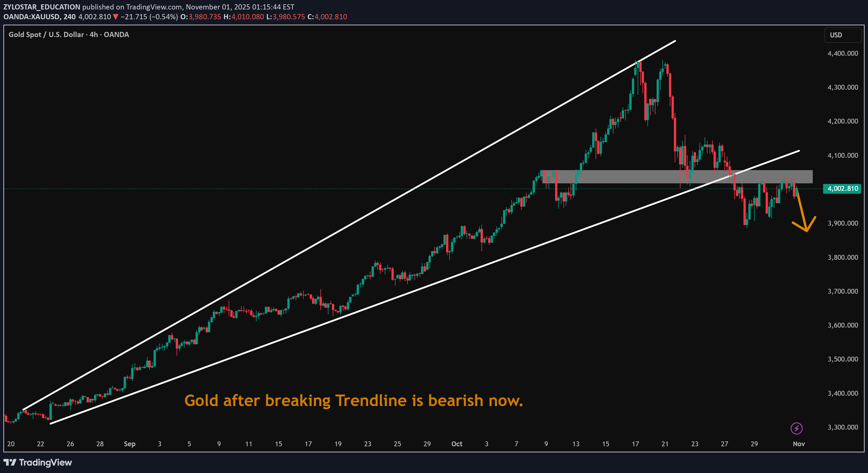This screenshot has width=868, height=473.
Task: Click the OANDA:XAUUSD symbol in the header
Action: coord(31,17)
